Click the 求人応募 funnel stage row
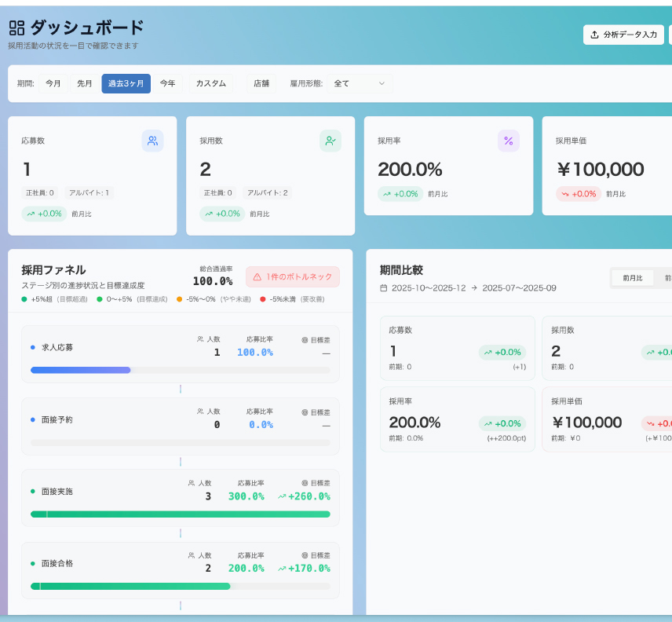 (x=181, y=354)
